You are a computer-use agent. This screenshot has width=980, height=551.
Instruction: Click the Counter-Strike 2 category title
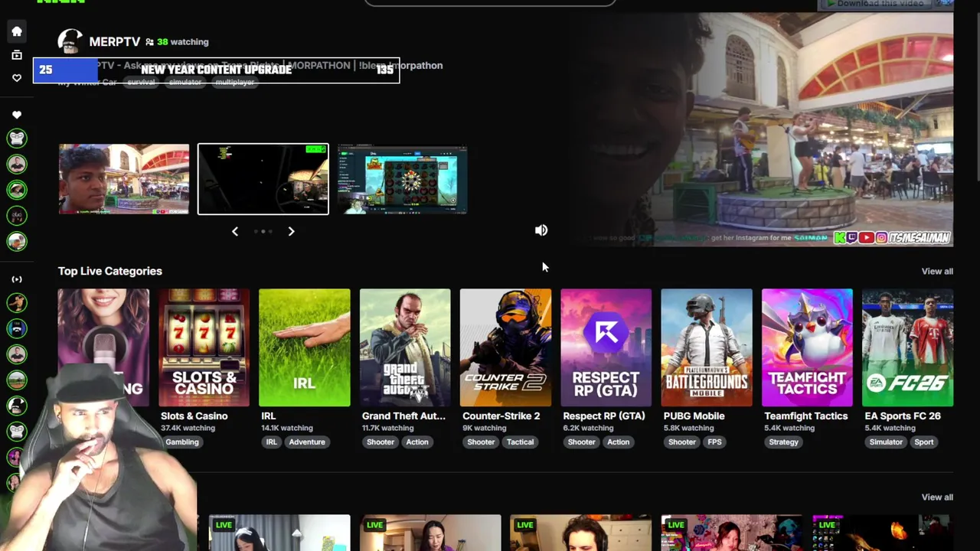point(501,416)
